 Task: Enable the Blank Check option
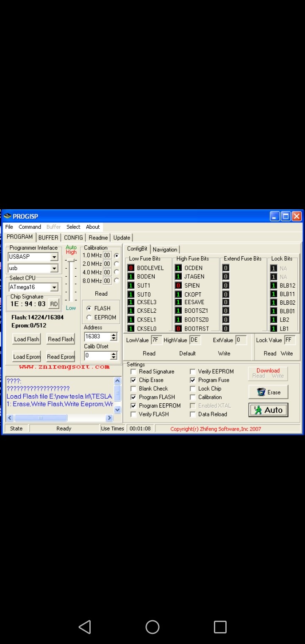point(133,389)
